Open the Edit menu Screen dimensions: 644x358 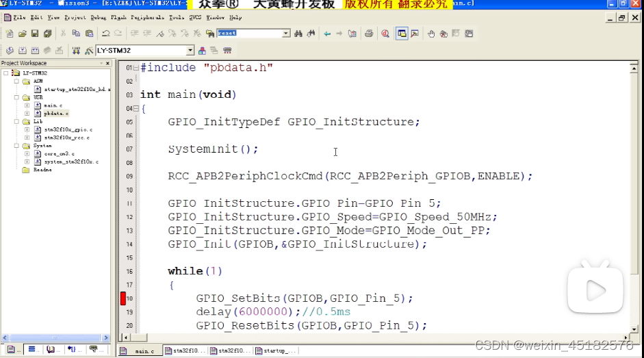pos(36,17)
